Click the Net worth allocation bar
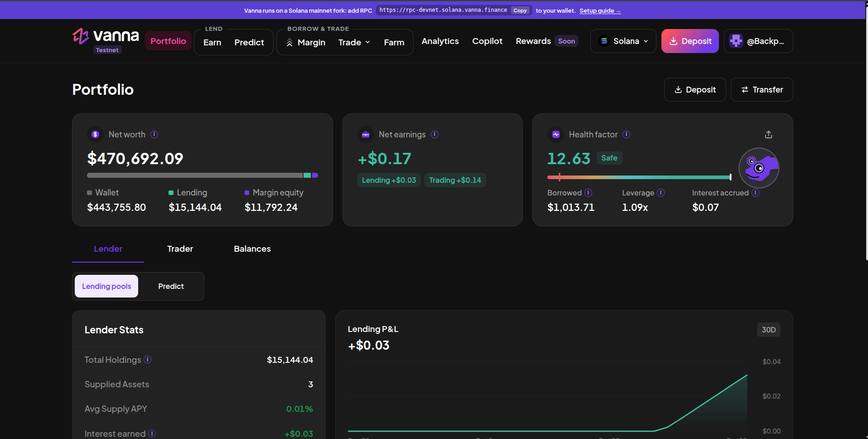The height and width of the screenshot is (439, 868). (x=203, y=175)
